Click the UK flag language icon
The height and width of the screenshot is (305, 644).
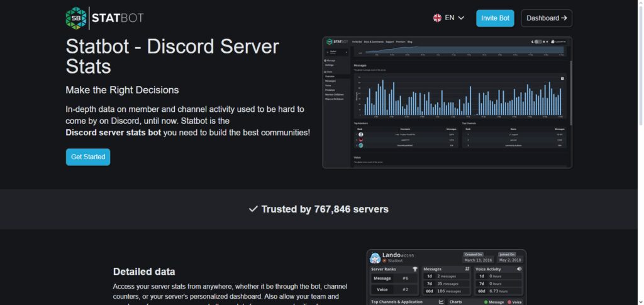[x=437, y=18]
